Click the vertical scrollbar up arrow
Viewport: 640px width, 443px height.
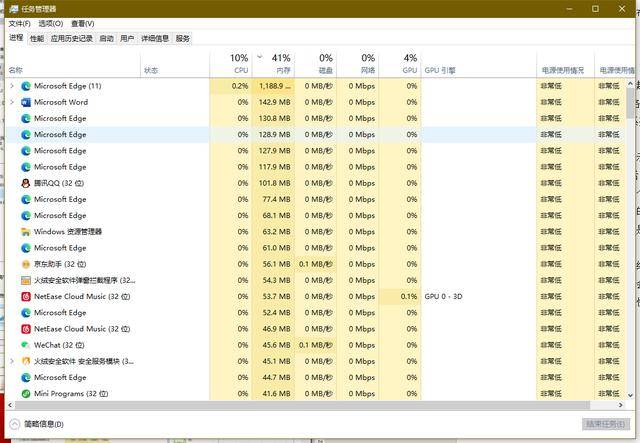coord(630,84)
